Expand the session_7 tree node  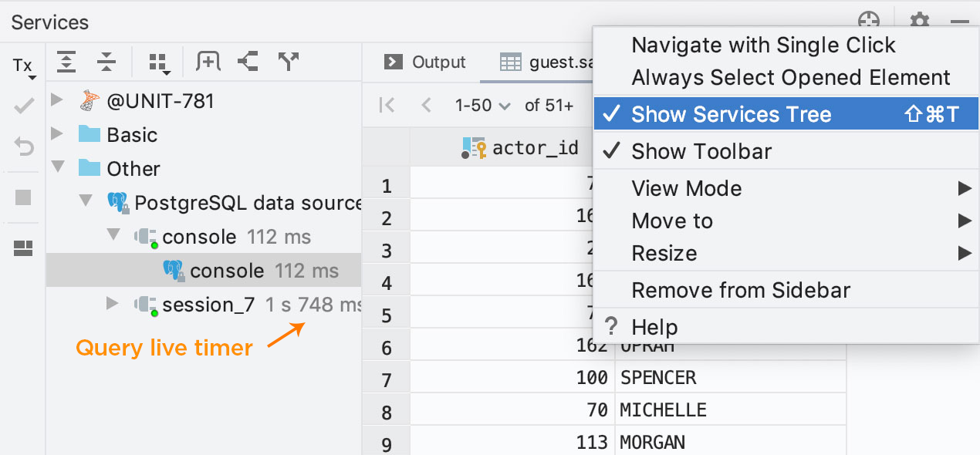click(113, 304)
